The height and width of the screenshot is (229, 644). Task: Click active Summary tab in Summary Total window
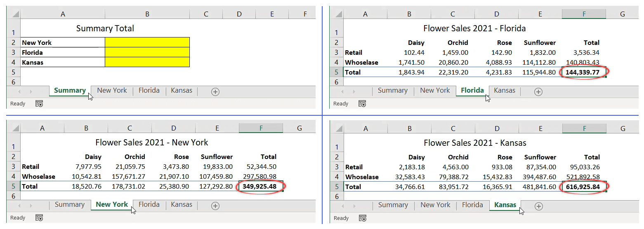(70, 91)
